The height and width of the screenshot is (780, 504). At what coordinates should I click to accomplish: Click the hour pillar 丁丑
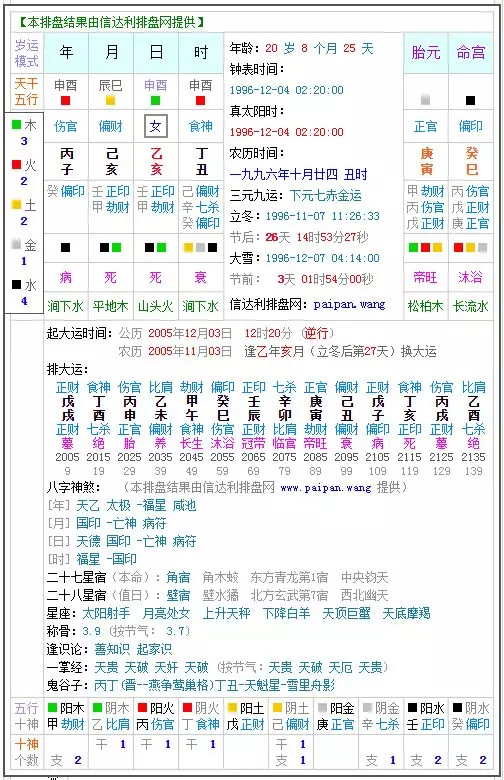(202, 161)
